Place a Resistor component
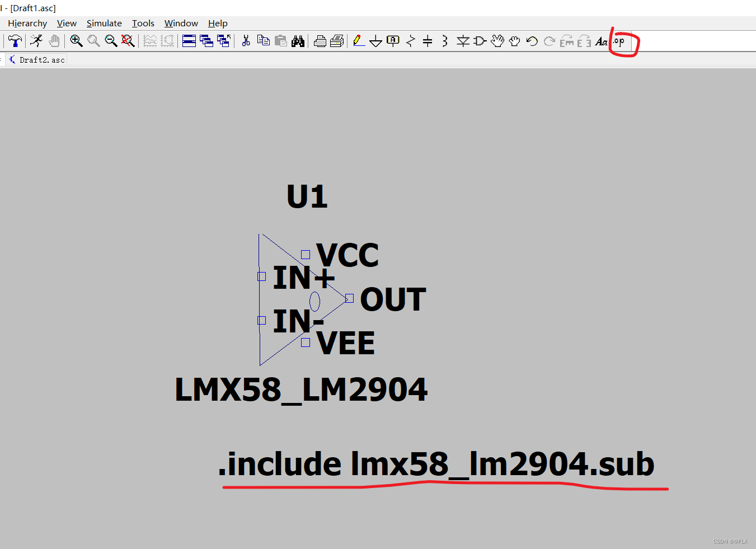Viewport: 756px width, 549px height. (411, 41)
